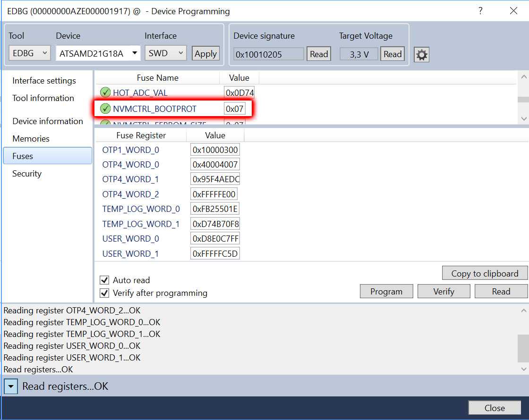Click the Program button
Viewport: 529px width, 420px height.
pyautogui.click(x=386, y=292)
